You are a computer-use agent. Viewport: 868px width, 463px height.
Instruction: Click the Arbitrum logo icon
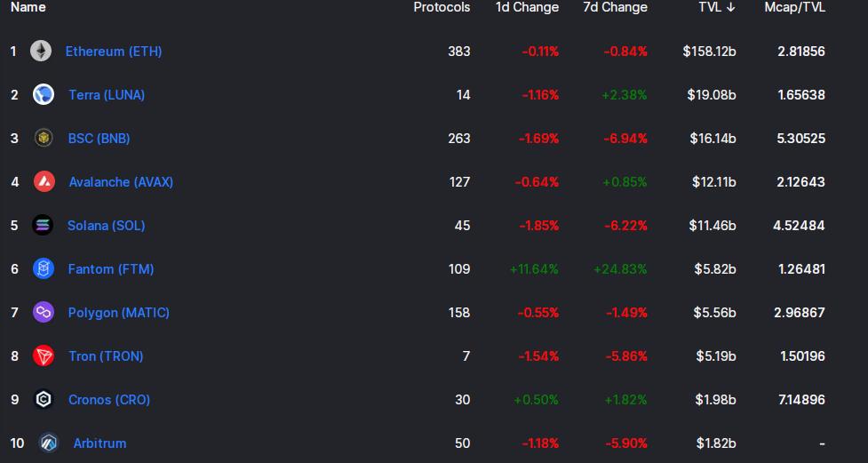[48, 443]
